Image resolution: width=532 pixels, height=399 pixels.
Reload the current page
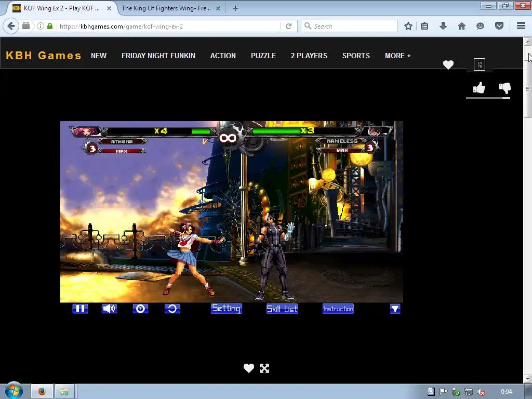(x=289, y=26)
